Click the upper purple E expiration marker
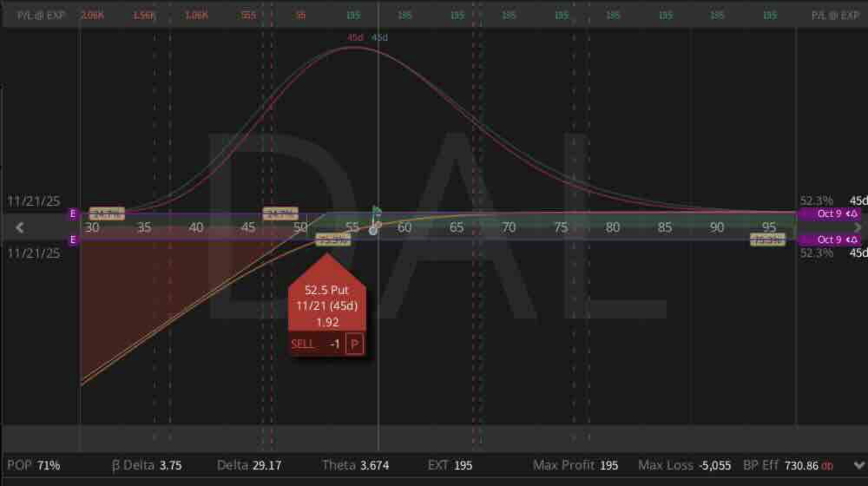The width and height of the screenshot is (868, 486). pos(73,213)
